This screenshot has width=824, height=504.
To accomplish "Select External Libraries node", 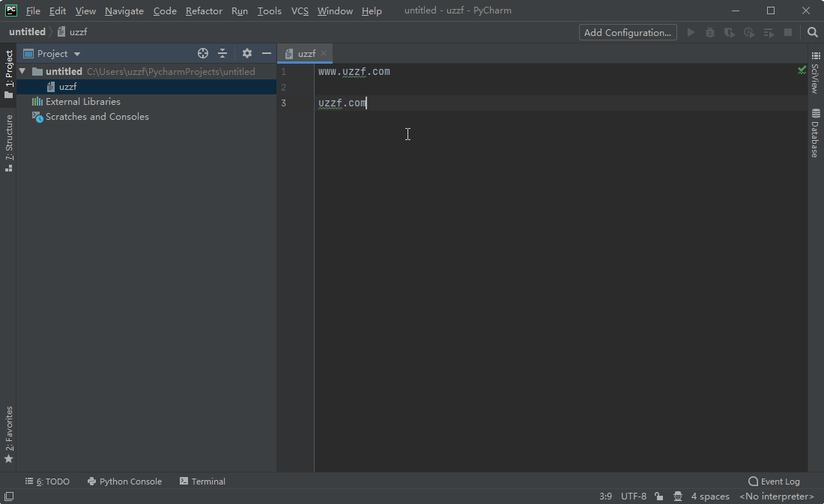I will 83,101.
